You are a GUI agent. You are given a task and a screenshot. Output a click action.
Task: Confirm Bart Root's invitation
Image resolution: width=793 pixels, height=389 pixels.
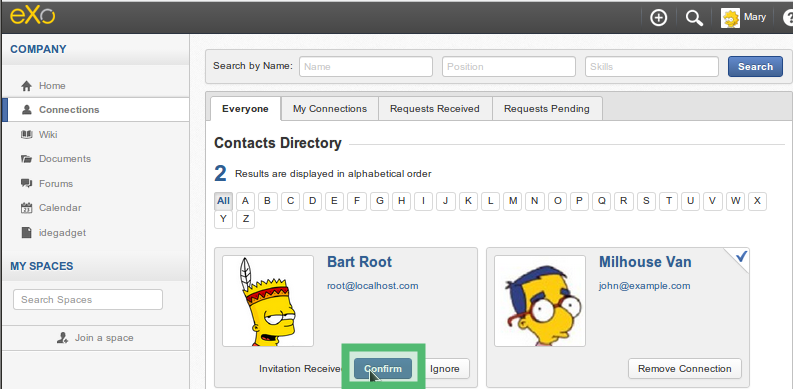coord(383,369)
